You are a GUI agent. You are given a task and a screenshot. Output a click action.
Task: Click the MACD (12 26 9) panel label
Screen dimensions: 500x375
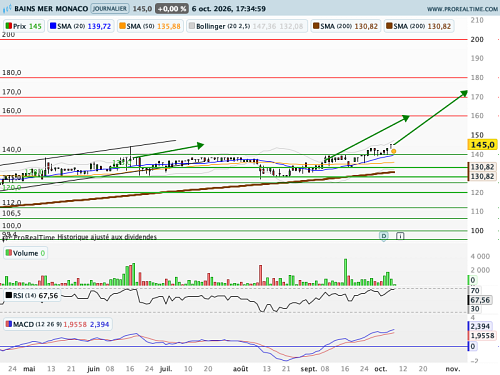pyautogui.click(x=57, y=324)
